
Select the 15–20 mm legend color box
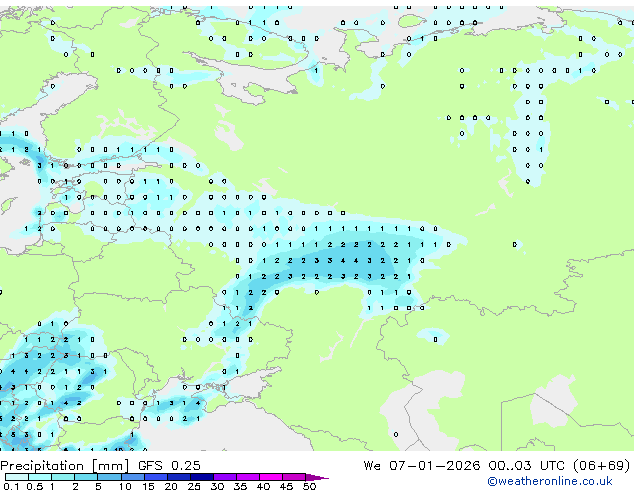(x=156, y=477)
